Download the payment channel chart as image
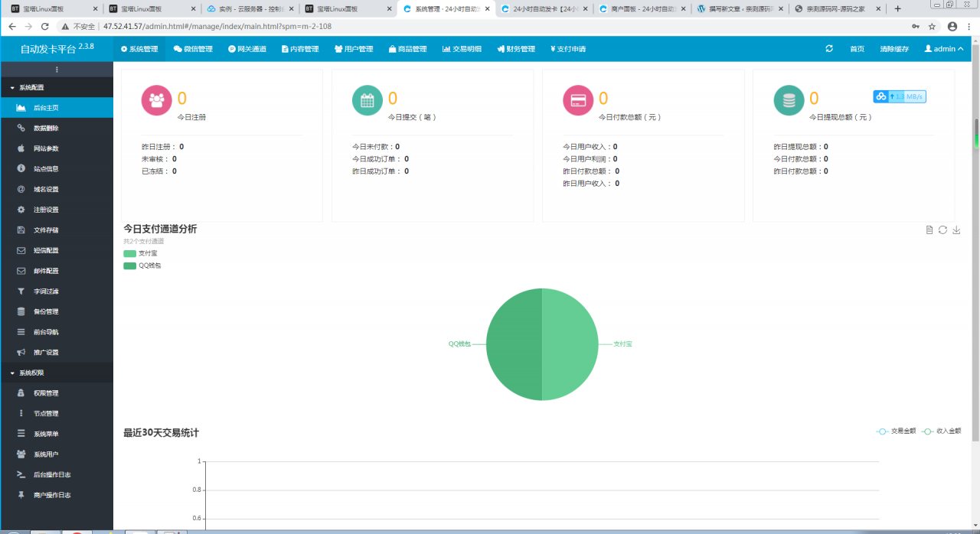The width and height of the screenshot is (980, 534). [956, 230]
